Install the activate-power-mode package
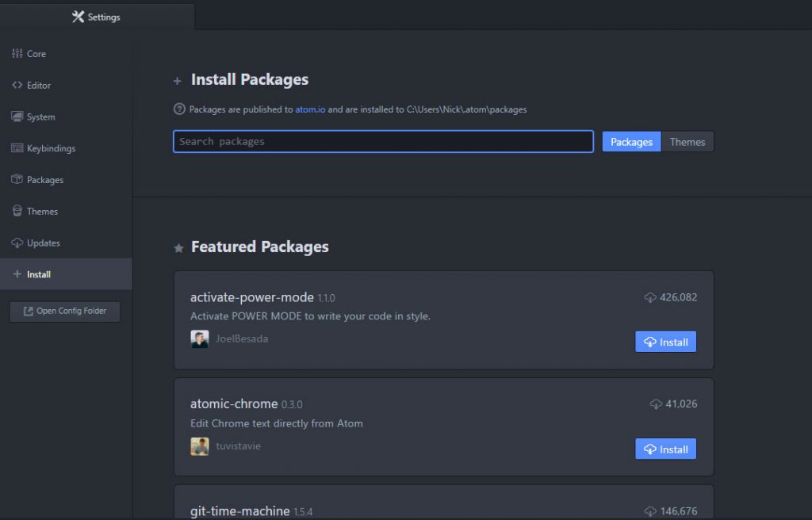 [x=665, y=342]
